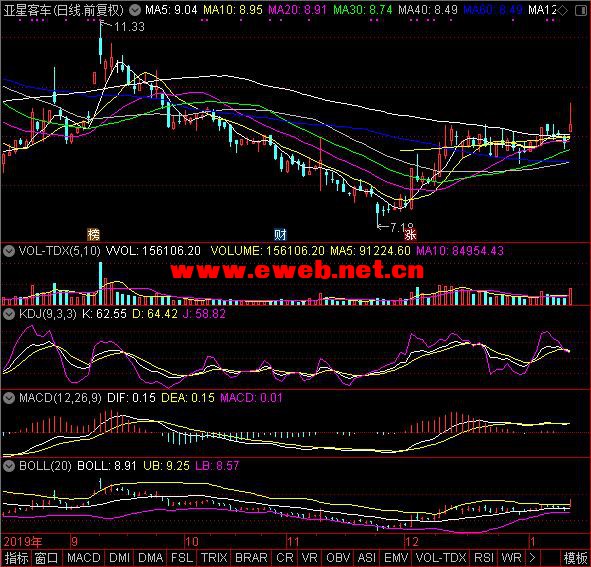Select the VOL-TDX tab in bottom bar
Viewport: 591px width, 567px height.
point(441,558)
